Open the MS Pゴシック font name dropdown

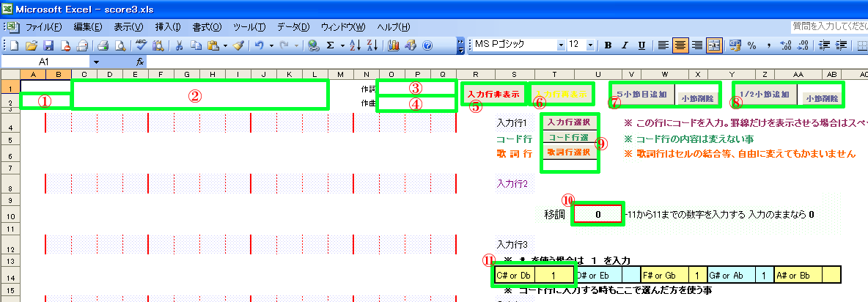coord(561,45)
